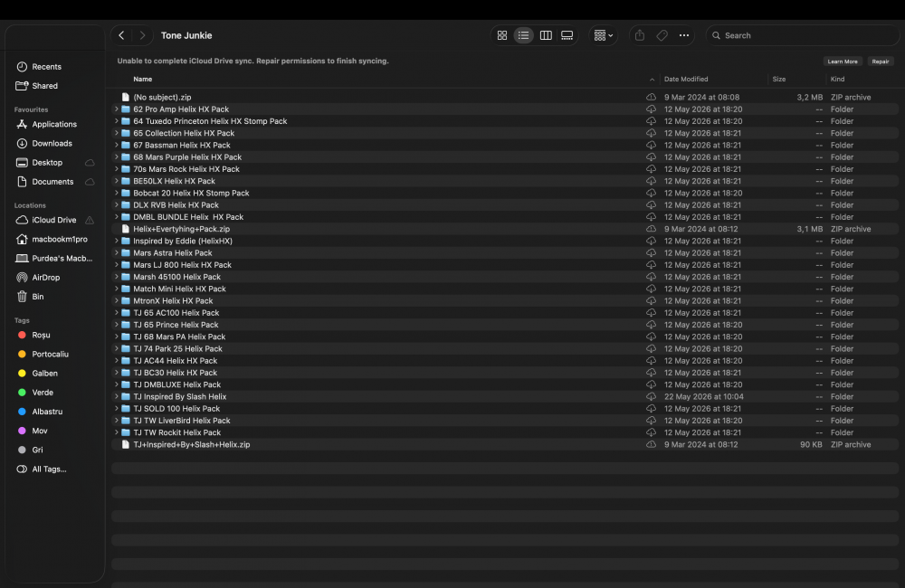Select the Marsh 45100 Helix Pack row
905x588 pixels.
[x=505, y=277]
